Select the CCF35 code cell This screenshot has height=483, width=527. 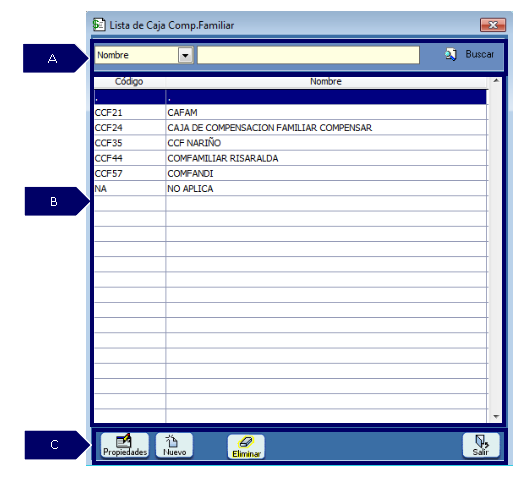coord(130,143)
